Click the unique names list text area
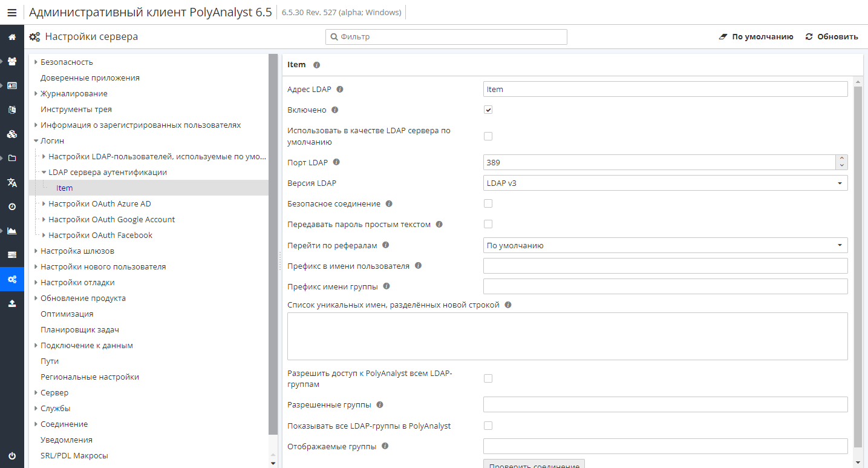The width and height of the screenshot is (868, 468). pyautogui.click(x=567, y=337)
